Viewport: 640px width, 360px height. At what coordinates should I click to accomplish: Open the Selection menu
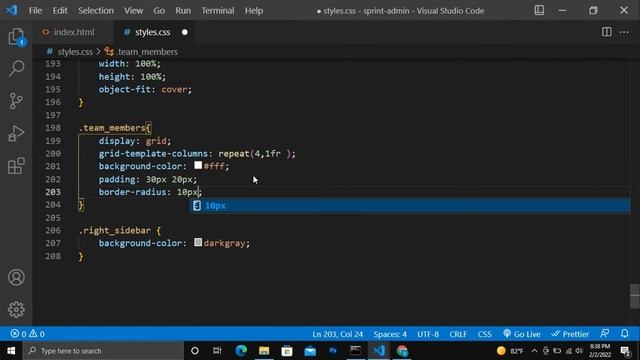pos(96,11)
